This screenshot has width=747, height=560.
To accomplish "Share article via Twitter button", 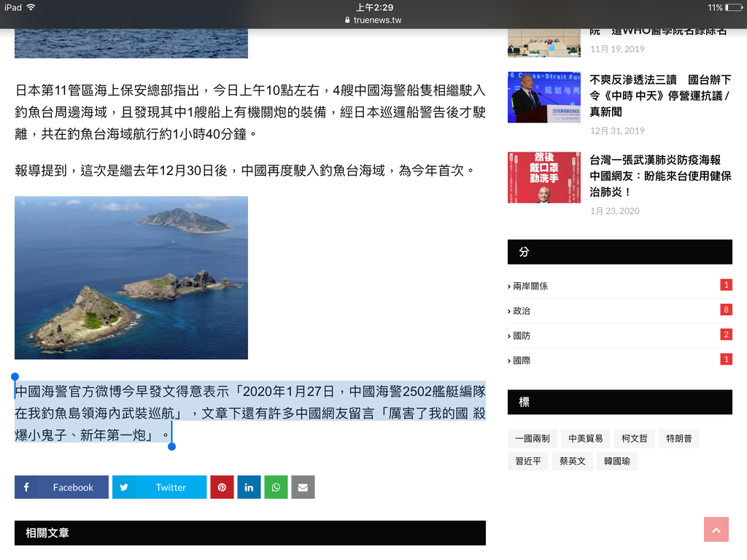I will (x=160, y=486).
